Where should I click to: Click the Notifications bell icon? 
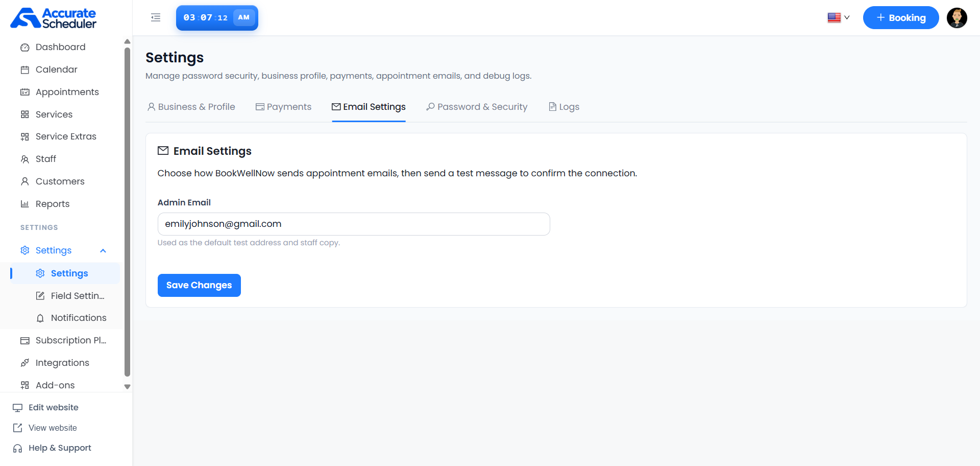click(x=40, y=318)
